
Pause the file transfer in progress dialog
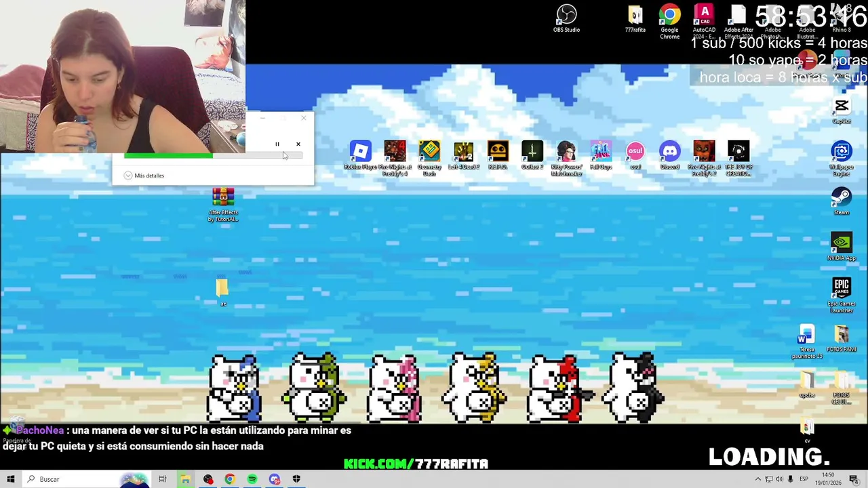click(277, 144)
